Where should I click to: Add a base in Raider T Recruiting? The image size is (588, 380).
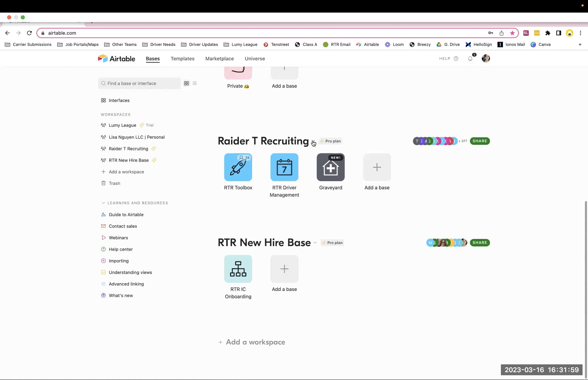pyautogui.click(x=377, y=167)
